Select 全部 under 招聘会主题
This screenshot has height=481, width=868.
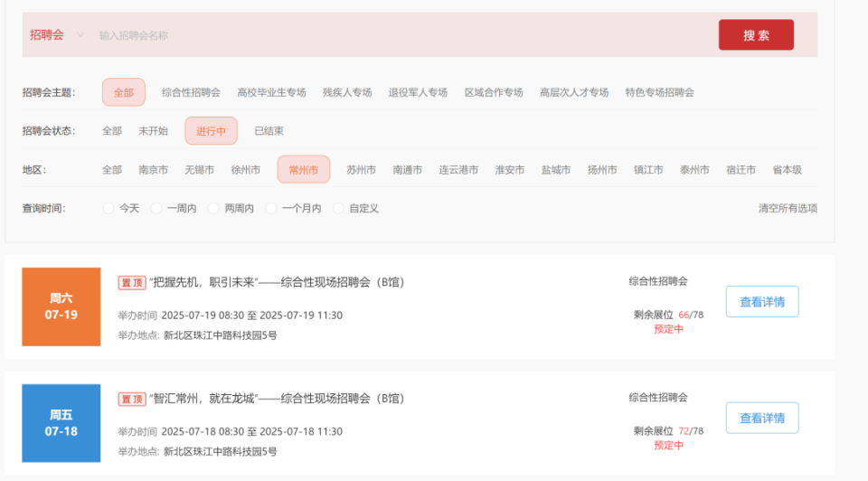tap(124, 92)
